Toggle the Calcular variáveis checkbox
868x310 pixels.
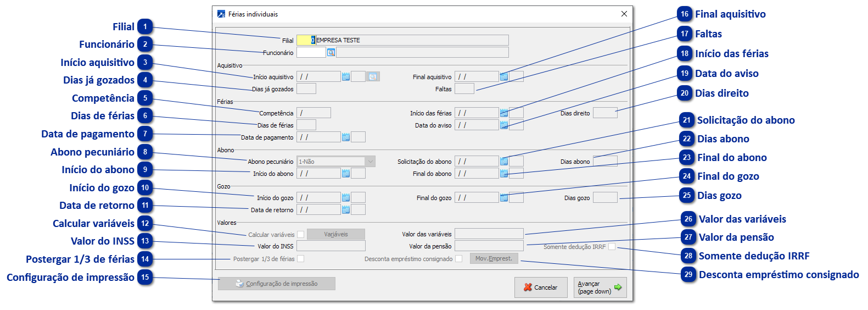(x=301, y=235)
